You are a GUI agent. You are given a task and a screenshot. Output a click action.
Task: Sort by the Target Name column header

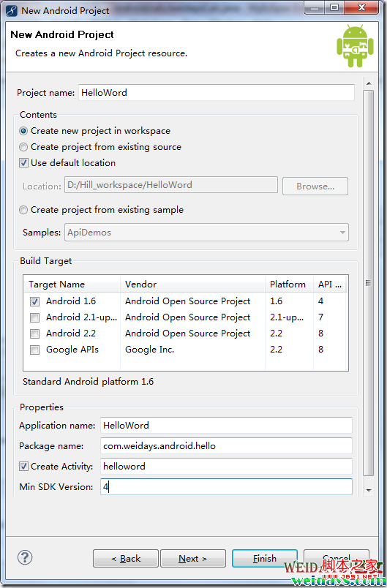(72, 284)
